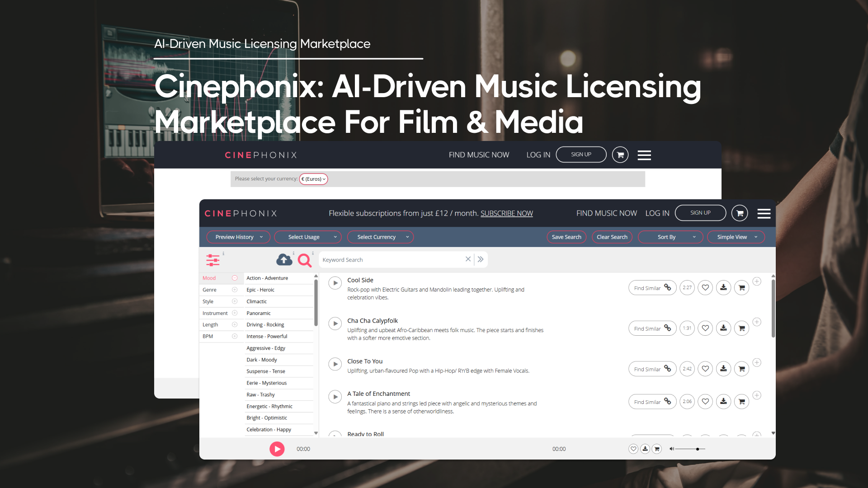Click the Save Search button

566,237
